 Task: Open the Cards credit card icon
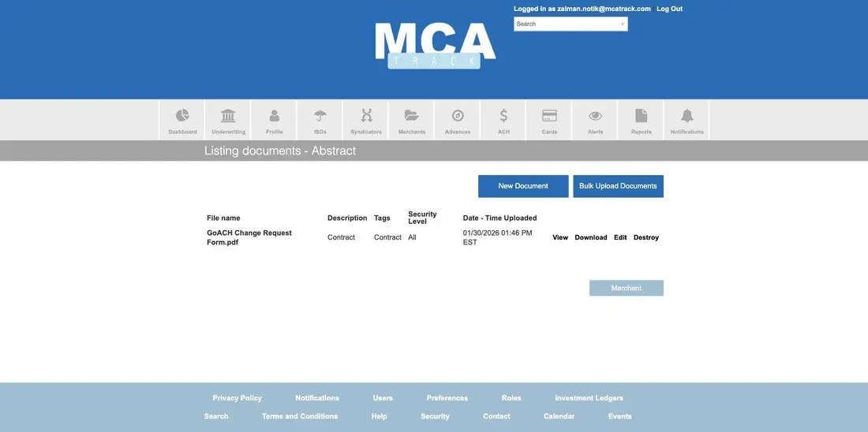(550, 115)
